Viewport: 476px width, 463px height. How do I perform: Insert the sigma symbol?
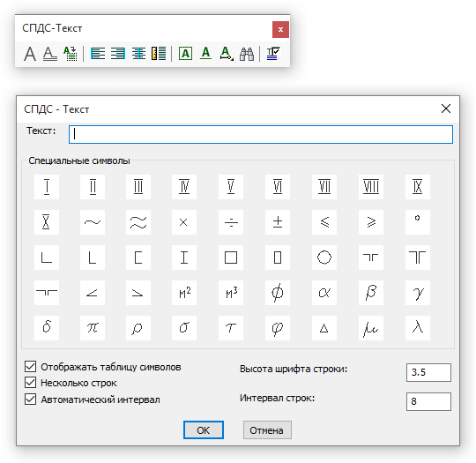(x=184, y=328)
